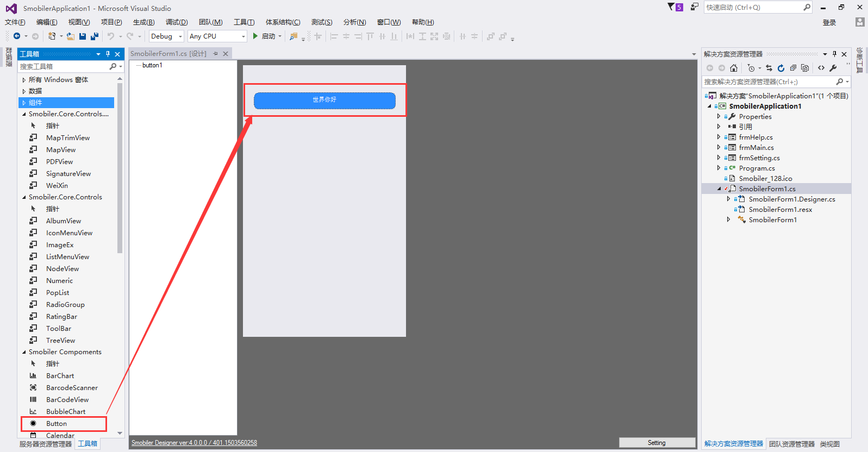Click the 世界你好 button on the form
Screen dimensions: 868x452
(324, 100)
